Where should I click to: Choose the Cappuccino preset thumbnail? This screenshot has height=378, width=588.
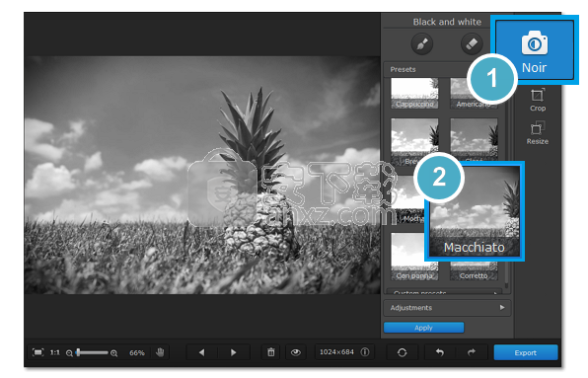tap(414, 94)
